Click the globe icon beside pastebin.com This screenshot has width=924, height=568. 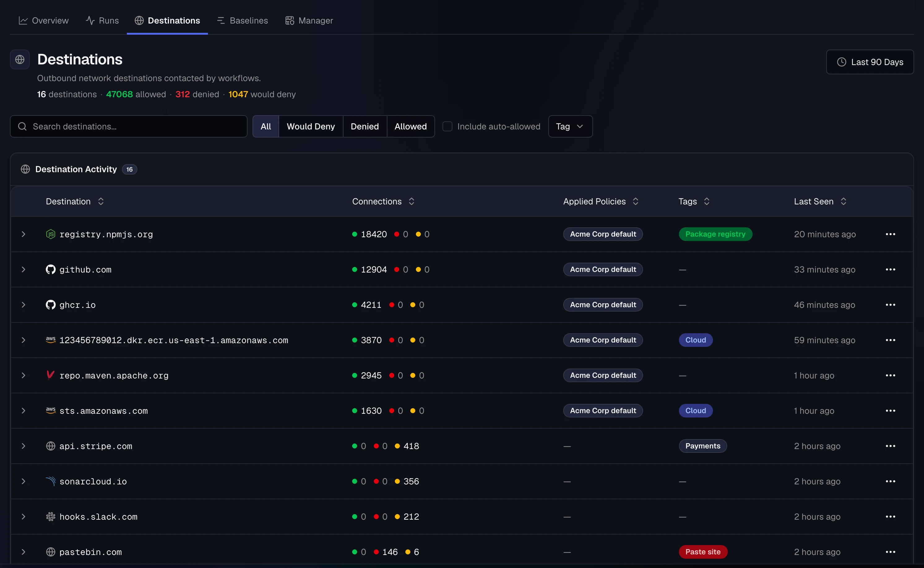point(51,552)
